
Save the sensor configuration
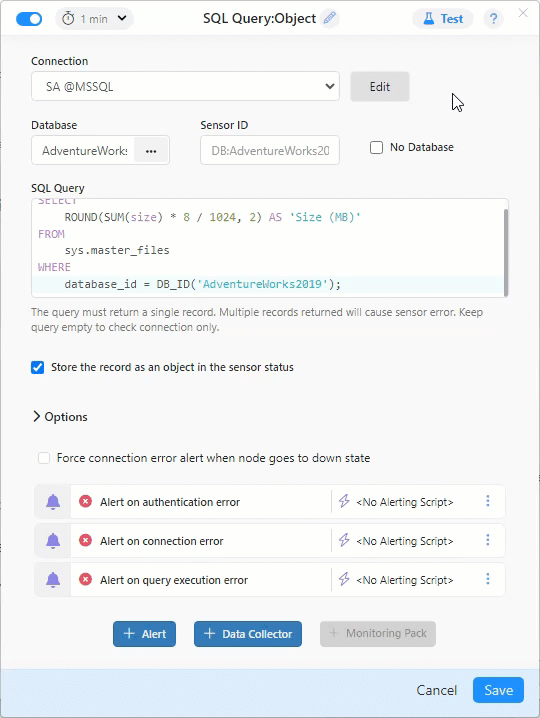point(498,690)
